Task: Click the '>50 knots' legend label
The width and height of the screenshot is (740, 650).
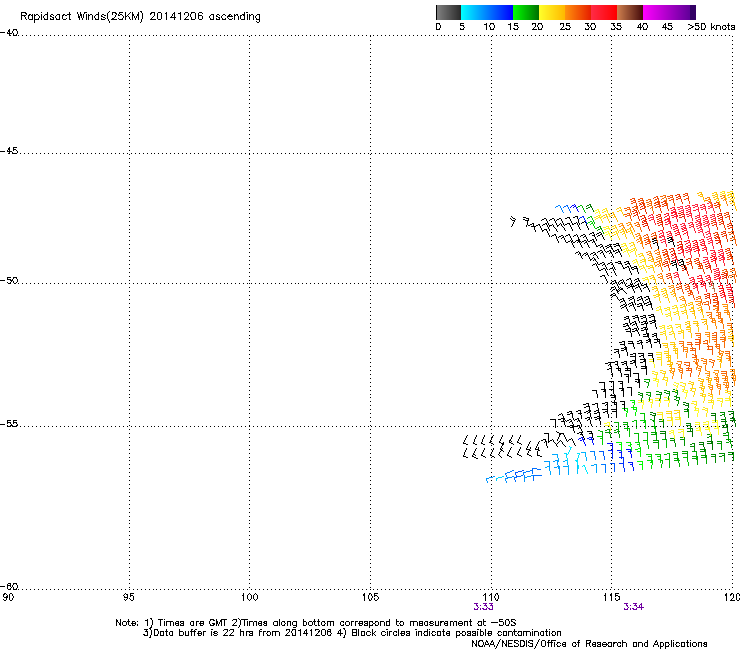Action: [x=711, y=27]
